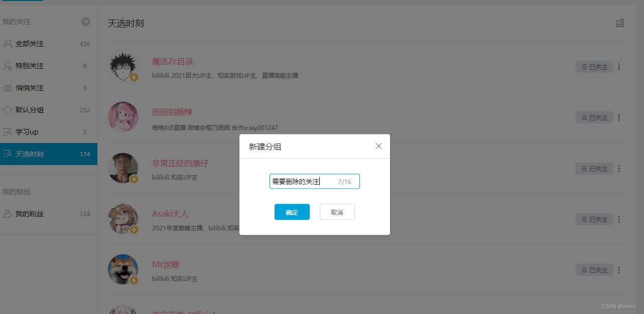Click the 全部关注 people icon
This screenshot has width=644, height=314.
pos(8,44)
